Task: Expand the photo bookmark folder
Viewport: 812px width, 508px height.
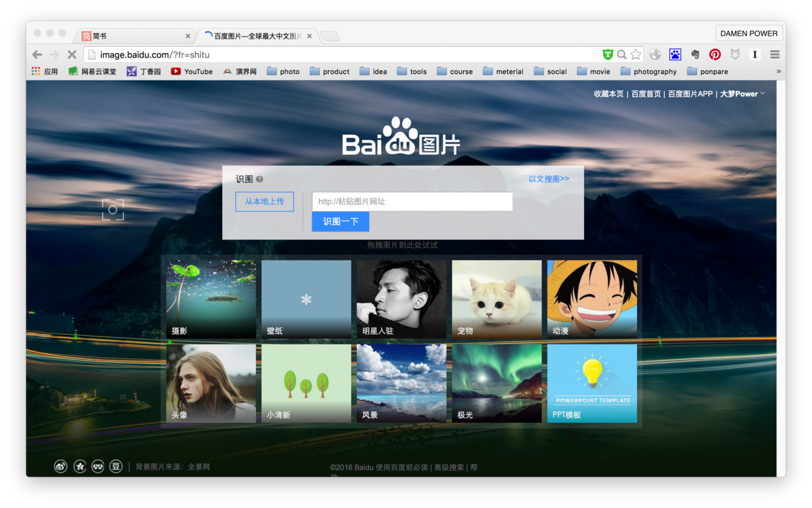Action: coord(283,71)
